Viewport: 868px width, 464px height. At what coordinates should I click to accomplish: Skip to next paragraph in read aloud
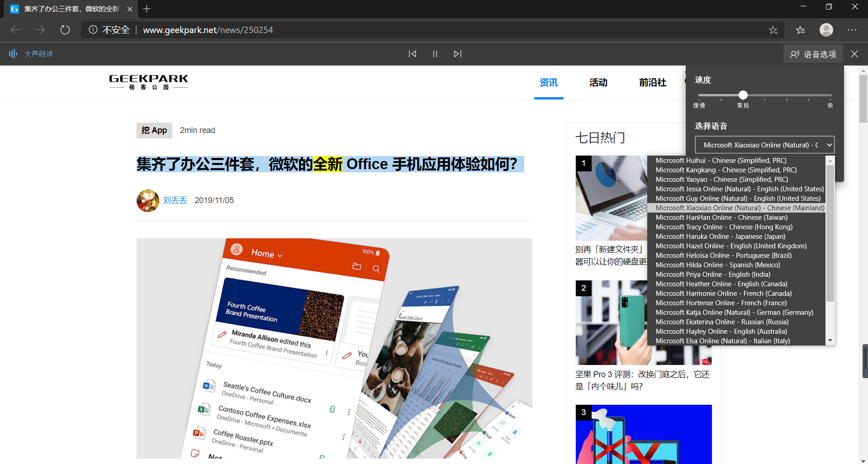click(x=458, y=54)
